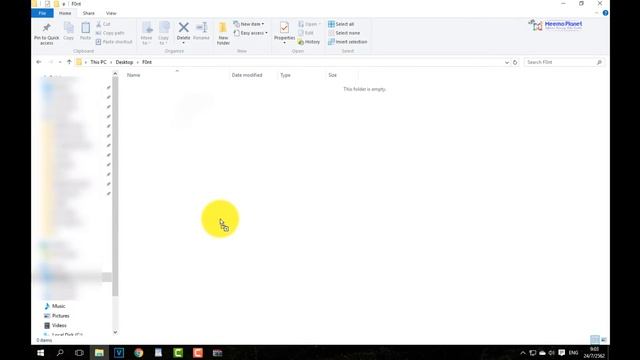Image resolution: width=640 pixels, height=360 pixels.
Task: Open Chrome from the taskbar
Action: (139, 353)
